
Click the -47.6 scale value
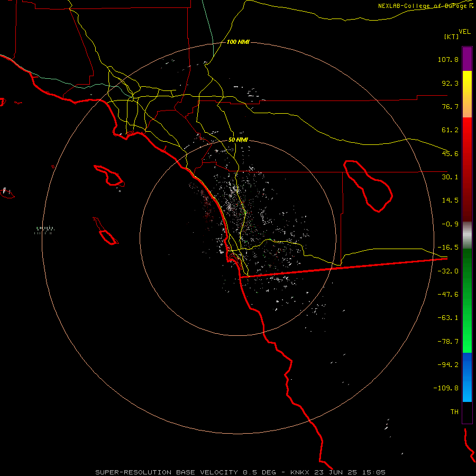point(448,295)
